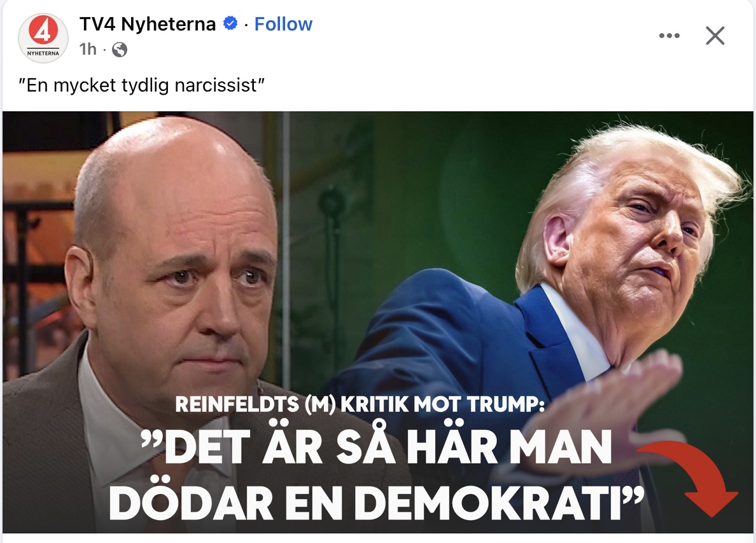Image resolution: width=756 pixels, height=543 pixels.
Task: Follow the TV4 Nyheterna page
Action: coord(283,24)
